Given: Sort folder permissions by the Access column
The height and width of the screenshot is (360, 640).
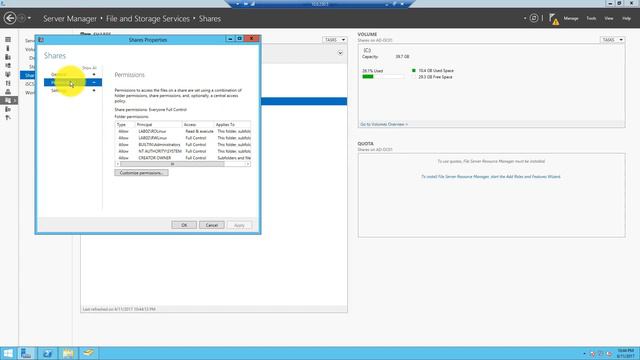Looking at the screenshot, I should click(x=198, y=124).
